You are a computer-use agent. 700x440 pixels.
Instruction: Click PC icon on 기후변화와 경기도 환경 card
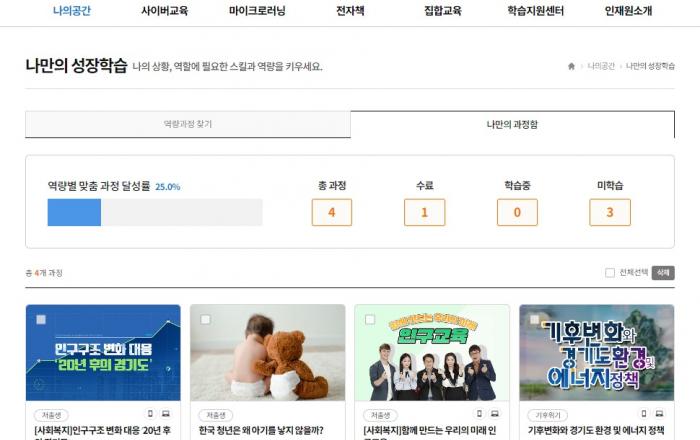pyautogui.click(x=659, y=414)
